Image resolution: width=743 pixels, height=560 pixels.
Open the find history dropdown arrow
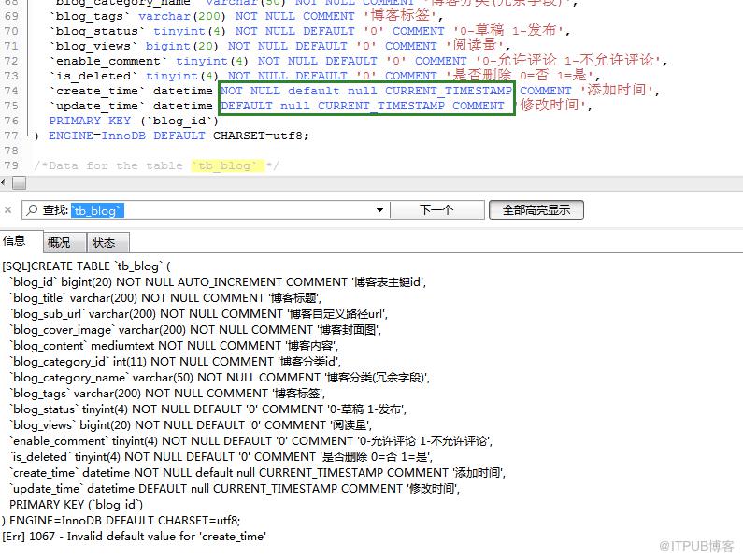[379, 210]
